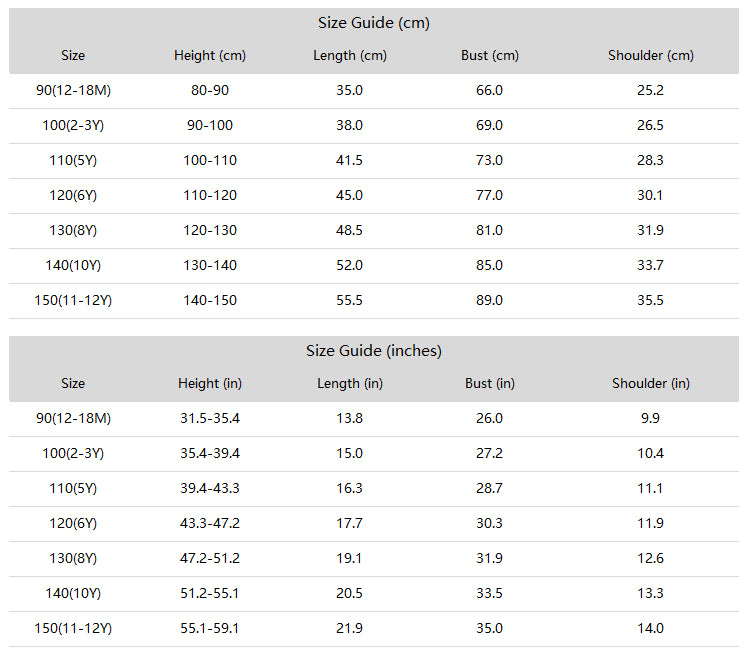Select the Shoulder (in) column header
This screenshot has width=753, height=649.
tap(651, 383)
